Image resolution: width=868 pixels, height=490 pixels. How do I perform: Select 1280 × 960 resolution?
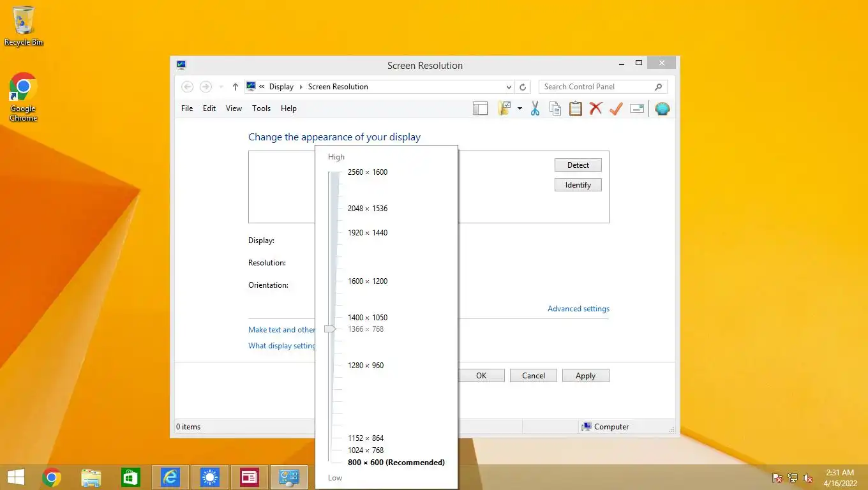pyautogui.click(x=366, y=366)
